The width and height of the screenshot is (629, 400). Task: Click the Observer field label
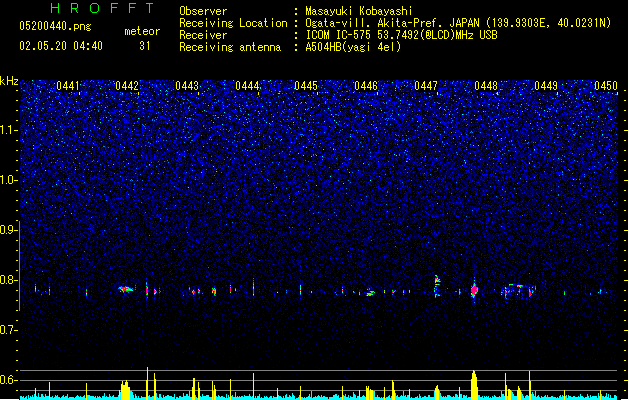pos(203,11)
